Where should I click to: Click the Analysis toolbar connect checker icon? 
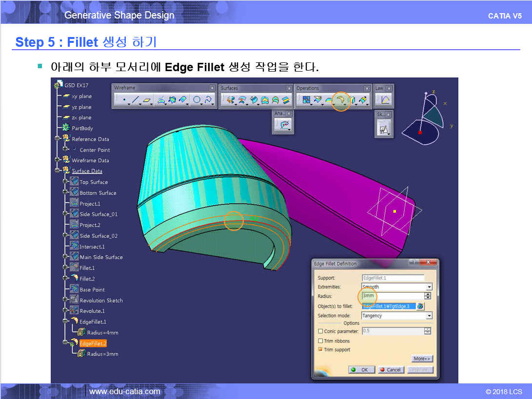click(x=284, y=125)
